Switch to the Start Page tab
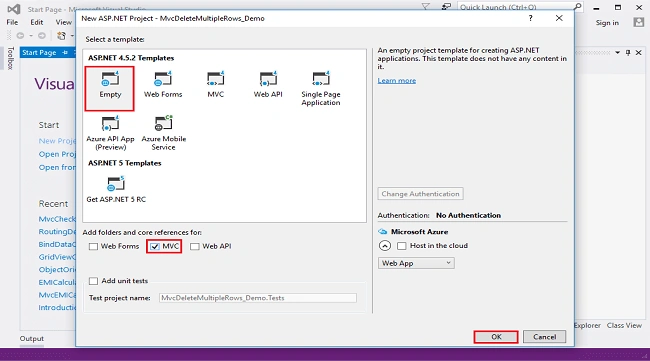650x361 pixels. [x=39, y=52]
